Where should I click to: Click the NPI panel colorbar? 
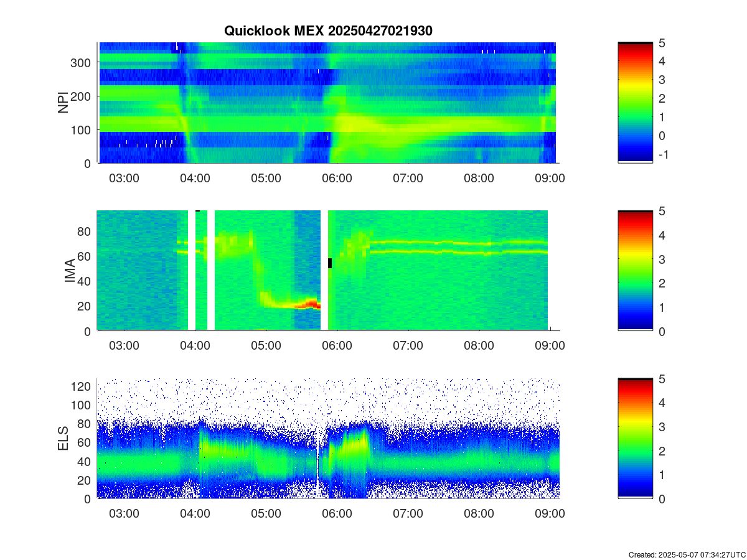click(x=635, y=103)
